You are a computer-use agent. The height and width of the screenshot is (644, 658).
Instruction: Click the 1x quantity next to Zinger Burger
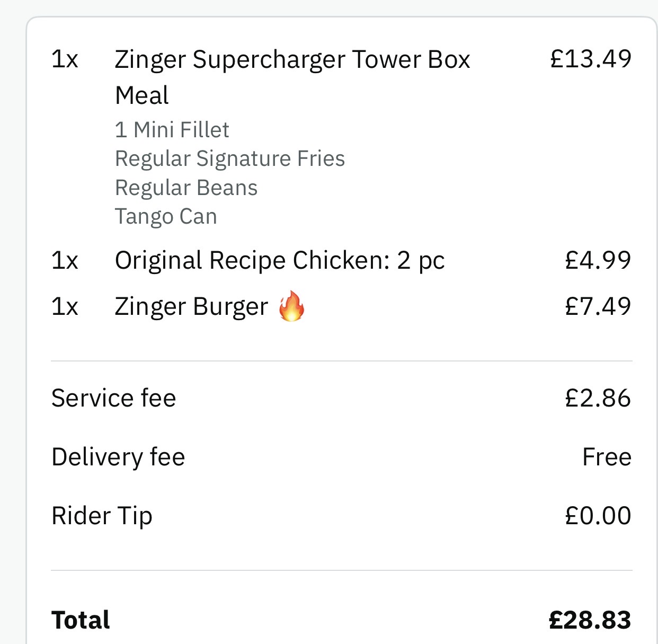click(x=65, y=307)
